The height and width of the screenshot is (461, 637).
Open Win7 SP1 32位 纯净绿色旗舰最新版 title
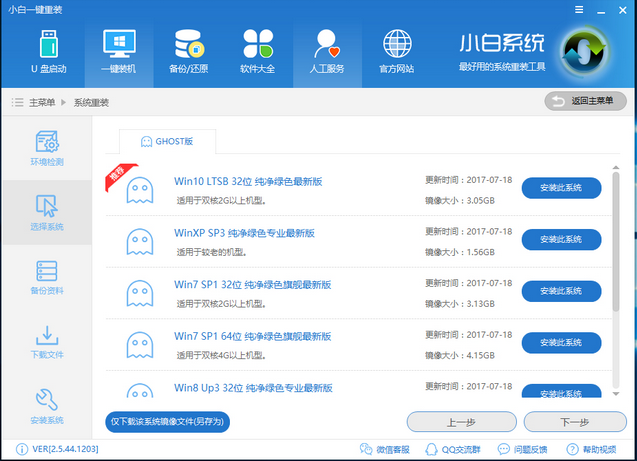coord(253,285)
